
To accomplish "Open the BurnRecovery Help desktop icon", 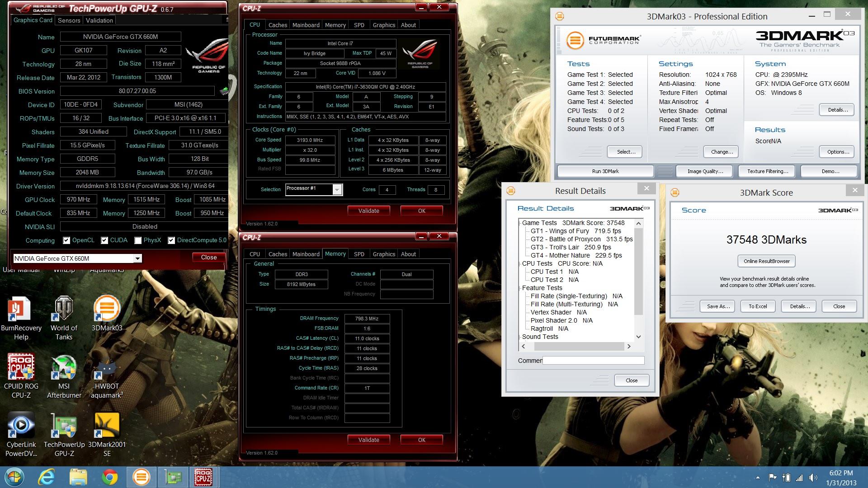I will tap(21, 319).
